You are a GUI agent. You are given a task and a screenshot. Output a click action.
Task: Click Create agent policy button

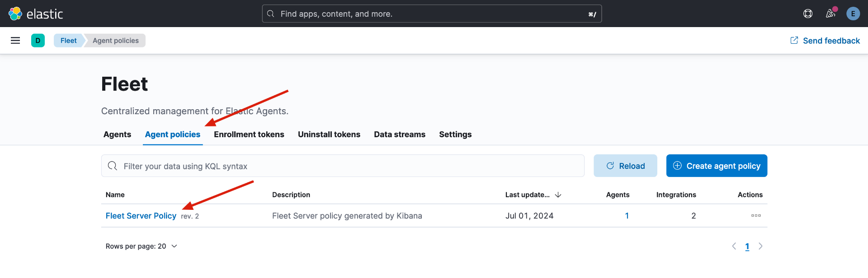tap(717, 166)
